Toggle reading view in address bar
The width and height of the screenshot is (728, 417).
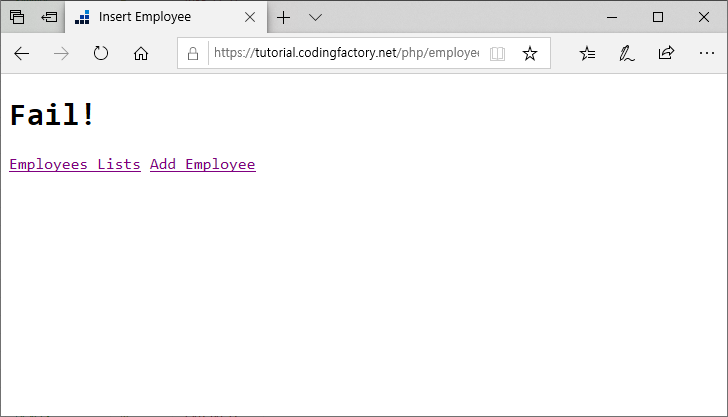498,53
